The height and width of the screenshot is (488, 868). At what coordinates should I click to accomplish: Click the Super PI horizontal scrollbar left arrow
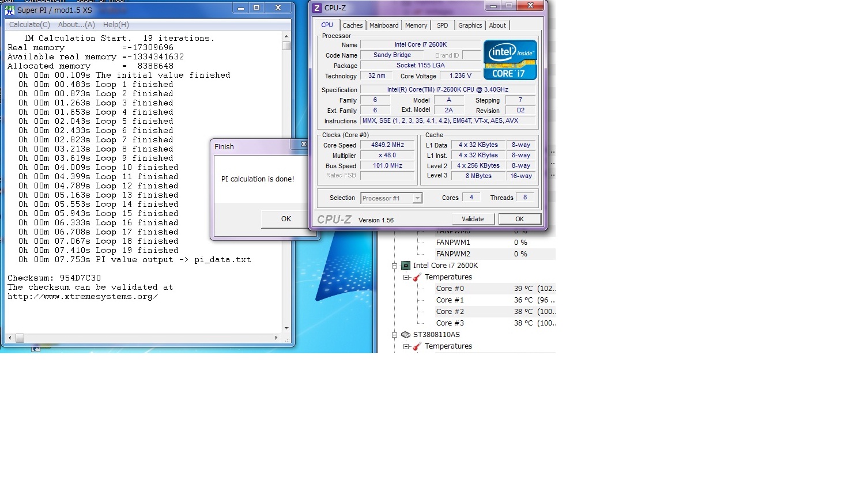[x=10, y=338]
